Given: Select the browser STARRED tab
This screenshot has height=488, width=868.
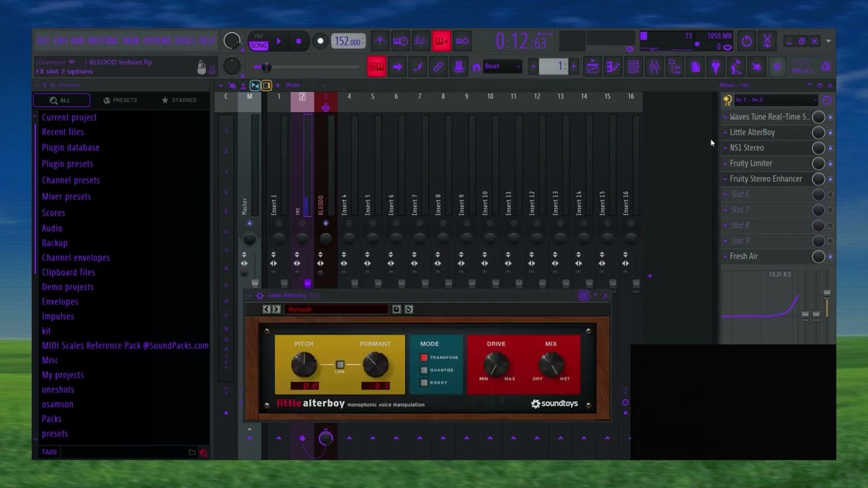Looking at the screenshot, I should (179, 100).
